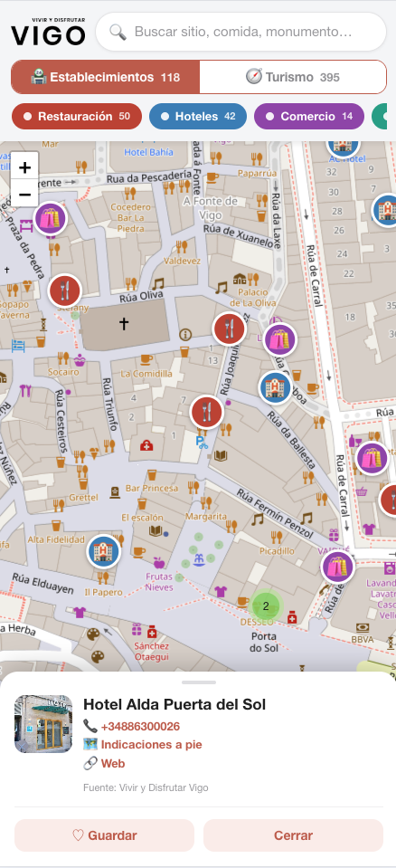Select shopping marker near Praza da Pedra
This screenshot has height=868, width=396.
(x=51, y=218)
